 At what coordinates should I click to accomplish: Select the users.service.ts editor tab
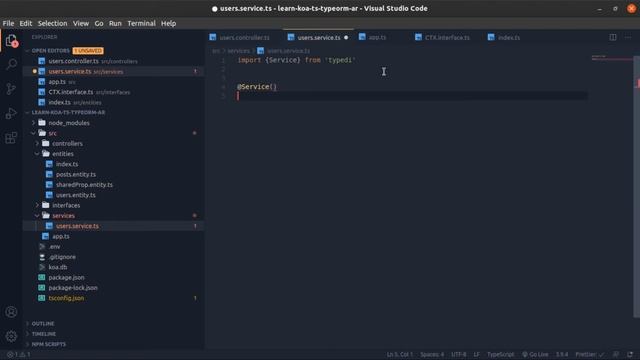click(x=319, y=38)
